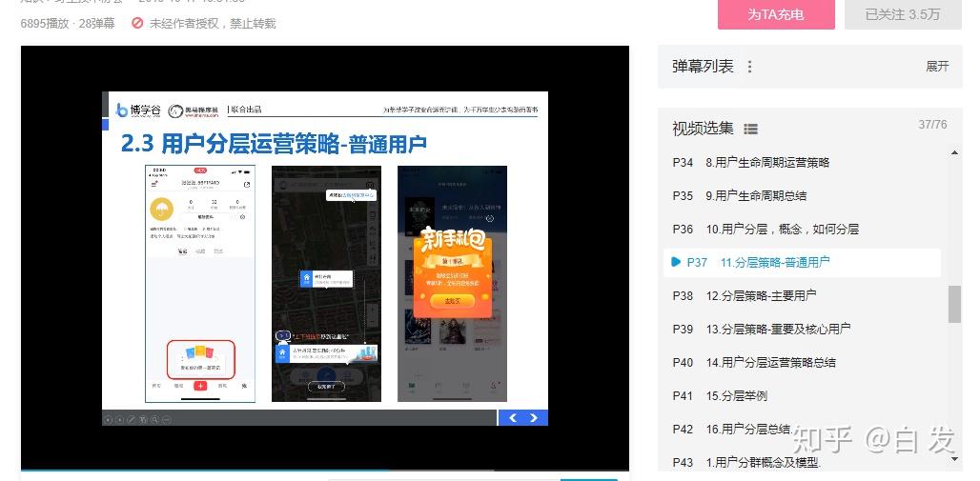Click the 弹幕列表 panel heading
Viewport: 980px width, 481px height.
pyautogui.click(x=704, y=67)
